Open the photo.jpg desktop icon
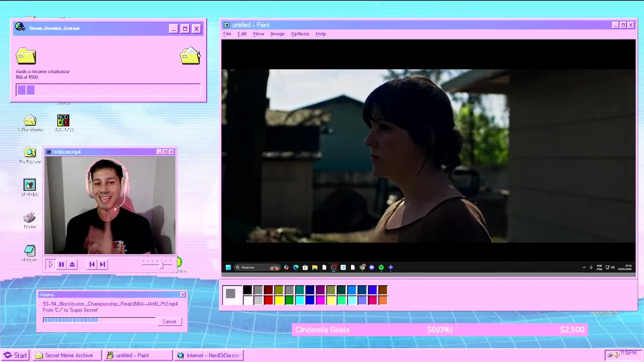644x362 pixels. coord(30,188)
